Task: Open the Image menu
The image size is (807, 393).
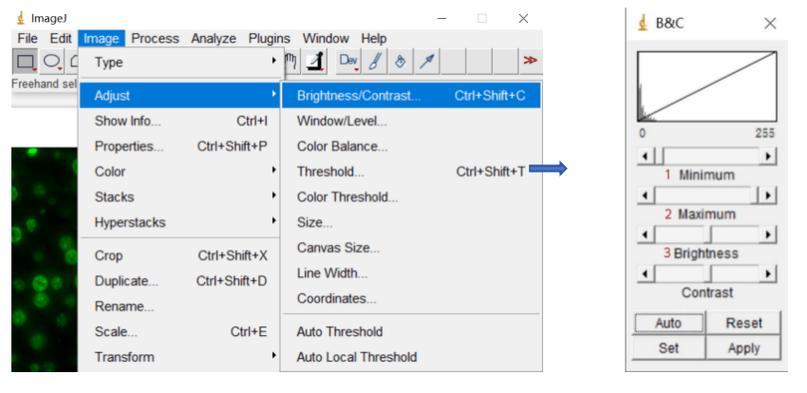Action: (101, 39)
